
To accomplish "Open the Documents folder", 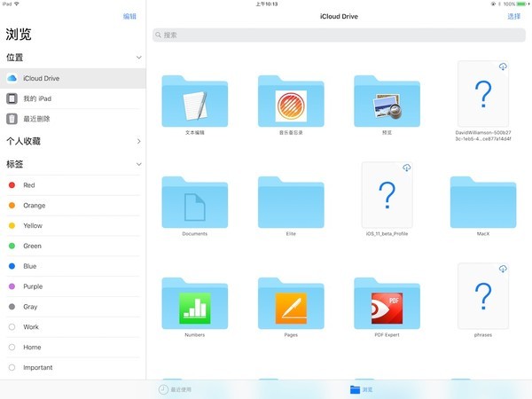I will tap(195, 202).
